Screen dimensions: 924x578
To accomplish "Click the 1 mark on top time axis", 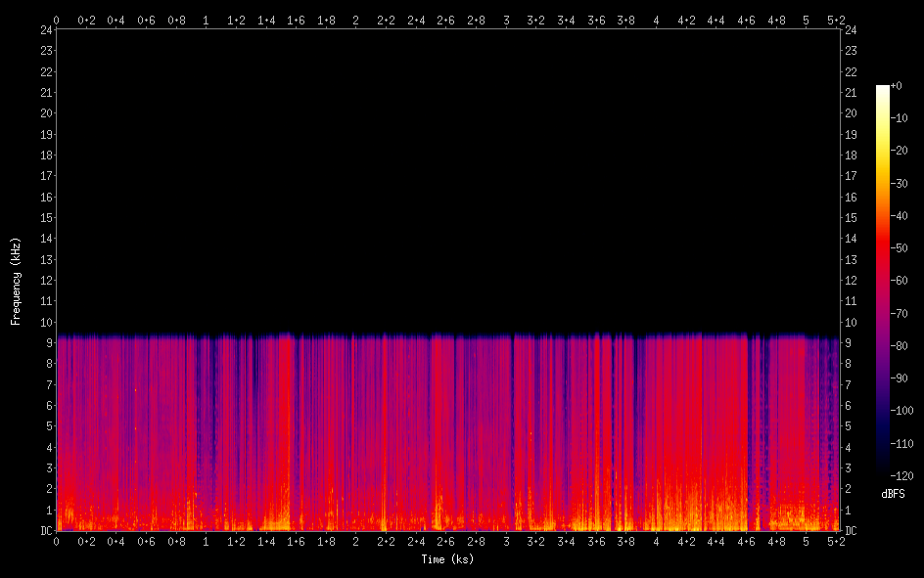I will tap(206, 20).
